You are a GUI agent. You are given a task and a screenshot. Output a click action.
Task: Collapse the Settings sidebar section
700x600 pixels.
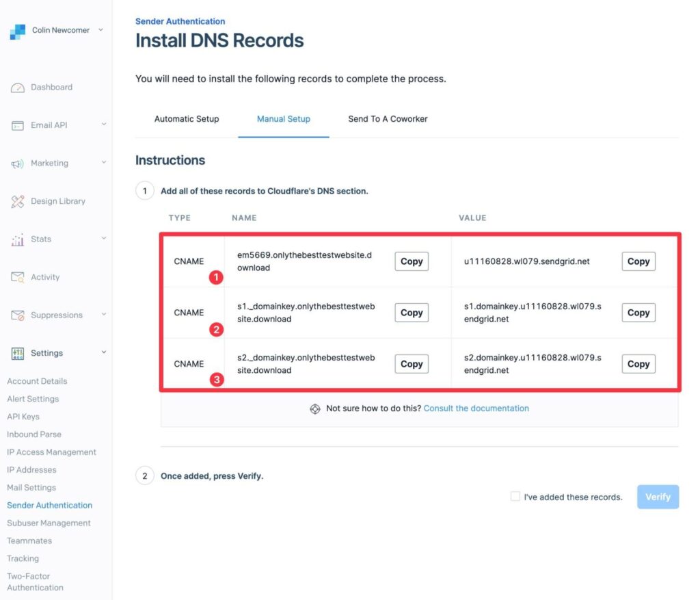(103, 352)
